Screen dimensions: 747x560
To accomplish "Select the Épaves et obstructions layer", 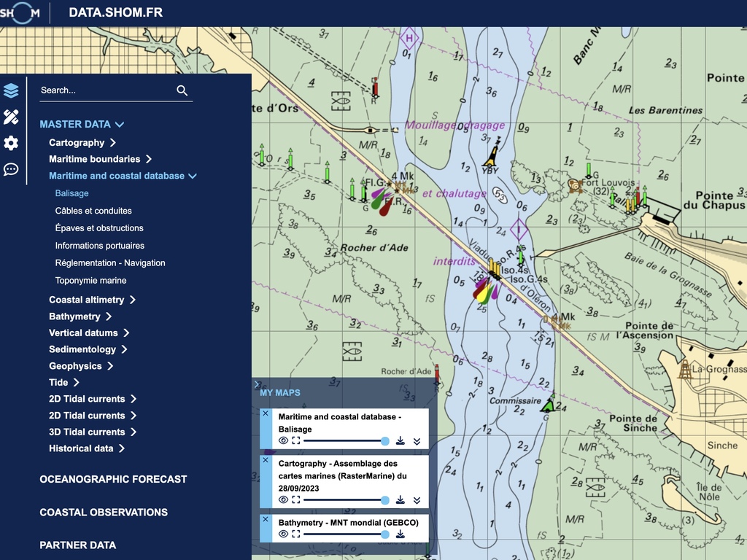I will click(99, 228).
